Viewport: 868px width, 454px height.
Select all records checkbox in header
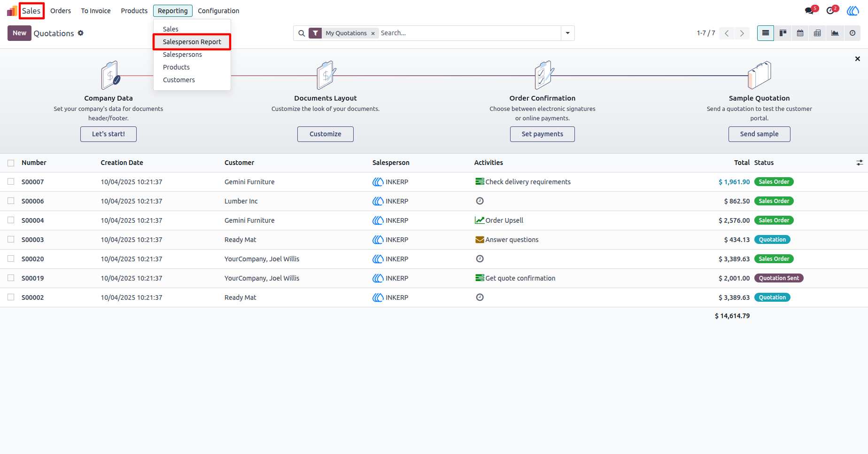pyautogui.click(x=11, y=163)
